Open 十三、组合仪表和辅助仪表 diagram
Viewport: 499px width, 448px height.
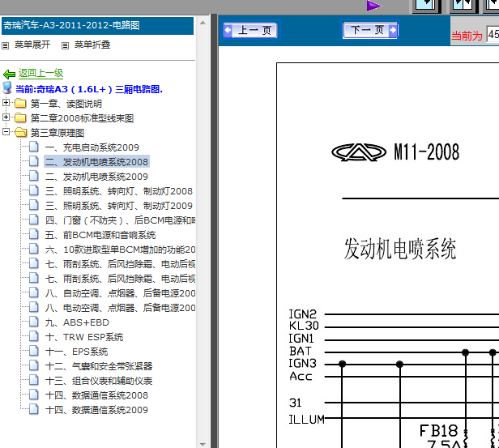tap(99, 381)
